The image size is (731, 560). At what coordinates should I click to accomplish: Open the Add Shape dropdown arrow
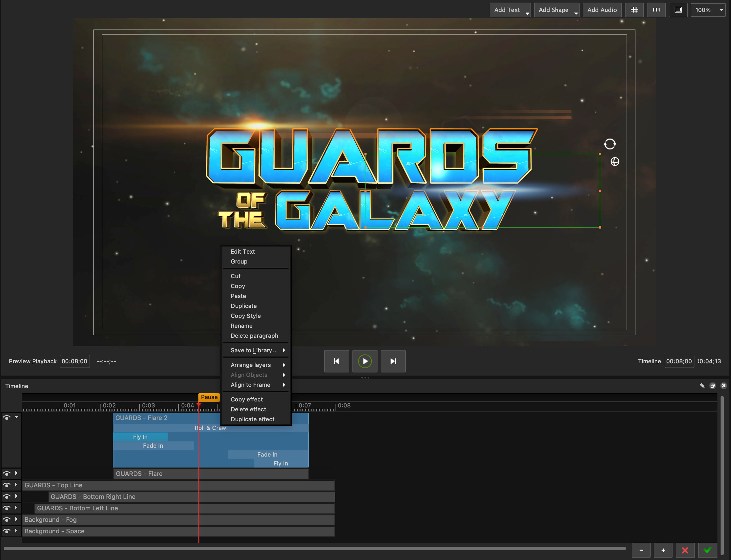coord(576,13)
